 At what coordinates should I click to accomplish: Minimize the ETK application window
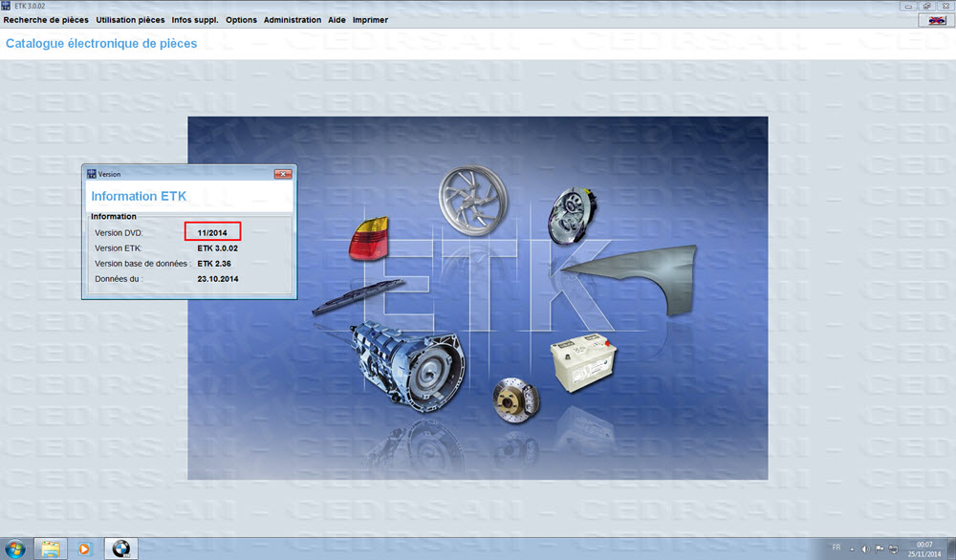(x=908, y=6)
